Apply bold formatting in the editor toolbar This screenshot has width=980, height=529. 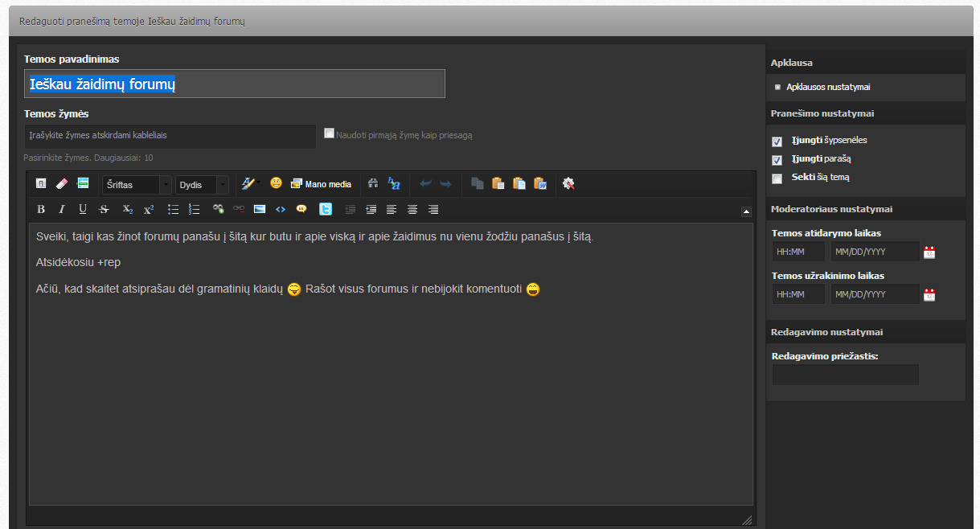click(x=41, y=209)
